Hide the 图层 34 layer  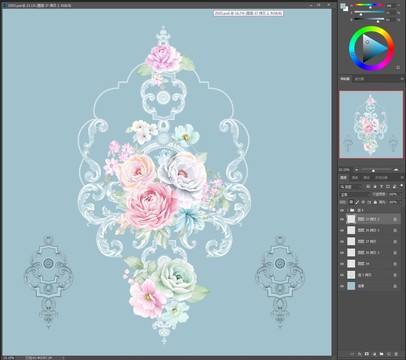342,264
